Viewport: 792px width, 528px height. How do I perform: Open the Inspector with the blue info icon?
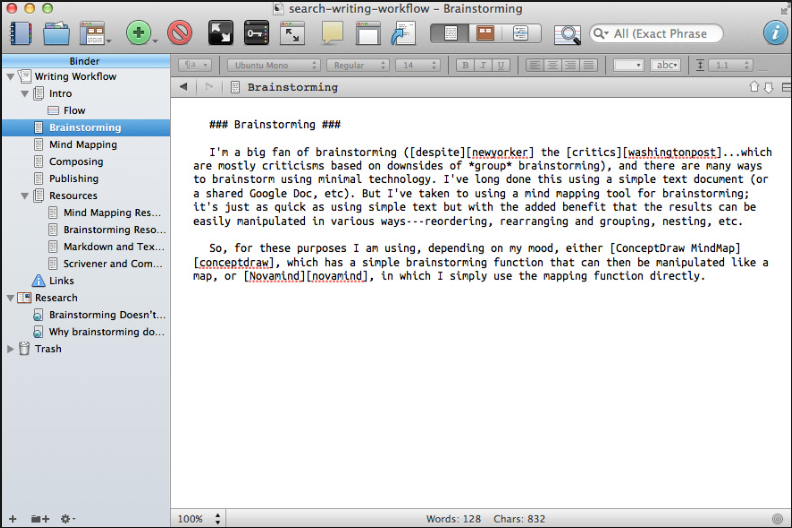click(x=774, y=33)
